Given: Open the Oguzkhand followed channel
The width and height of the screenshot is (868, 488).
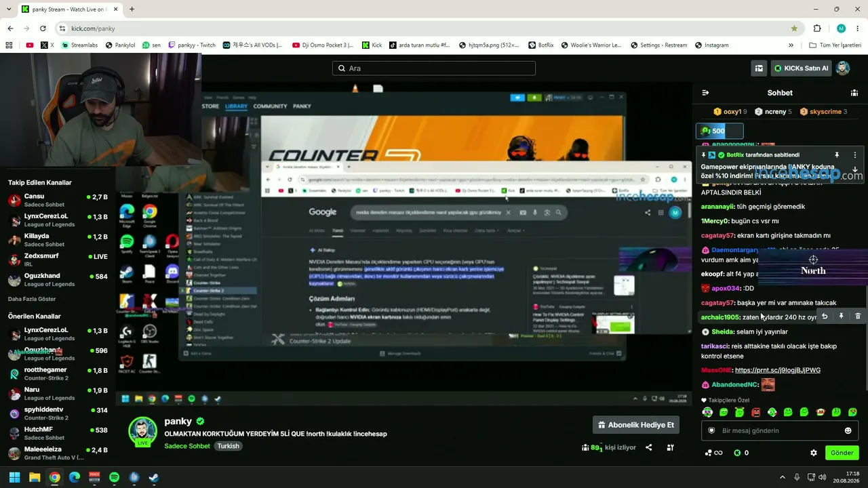Looking at the screenshot, I should click(x=57, y=279).
